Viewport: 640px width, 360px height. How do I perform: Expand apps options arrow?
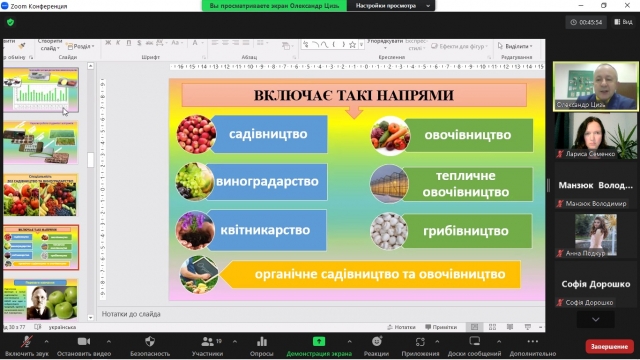pyautogui.click(x=437, y=341)
